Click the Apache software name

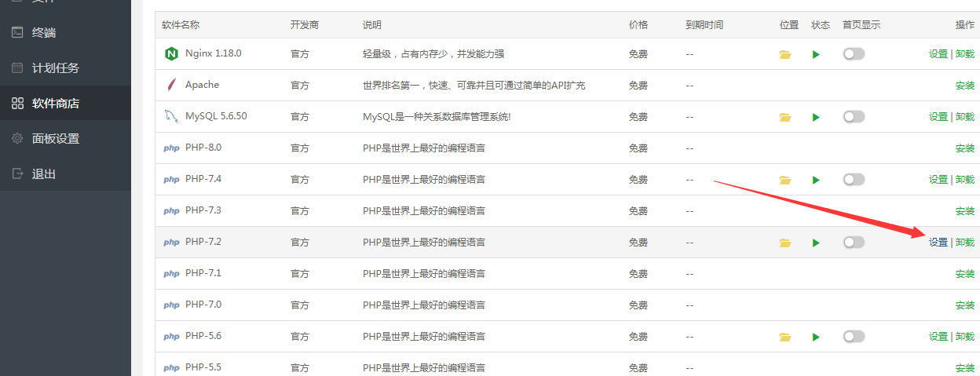203,85
